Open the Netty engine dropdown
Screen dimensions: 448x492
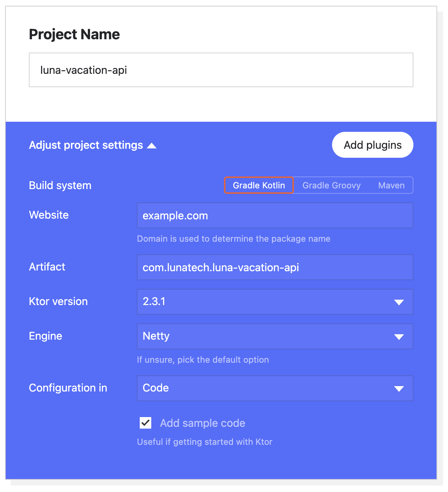pyautogui.click(x=275, y=336)
